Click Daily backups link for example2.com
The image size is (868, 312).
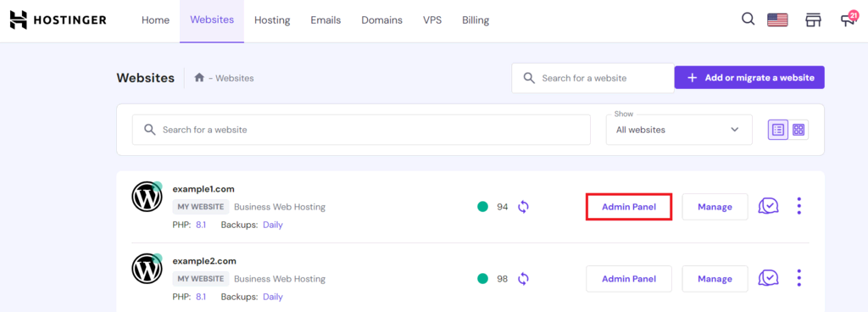tap(273, 297)
